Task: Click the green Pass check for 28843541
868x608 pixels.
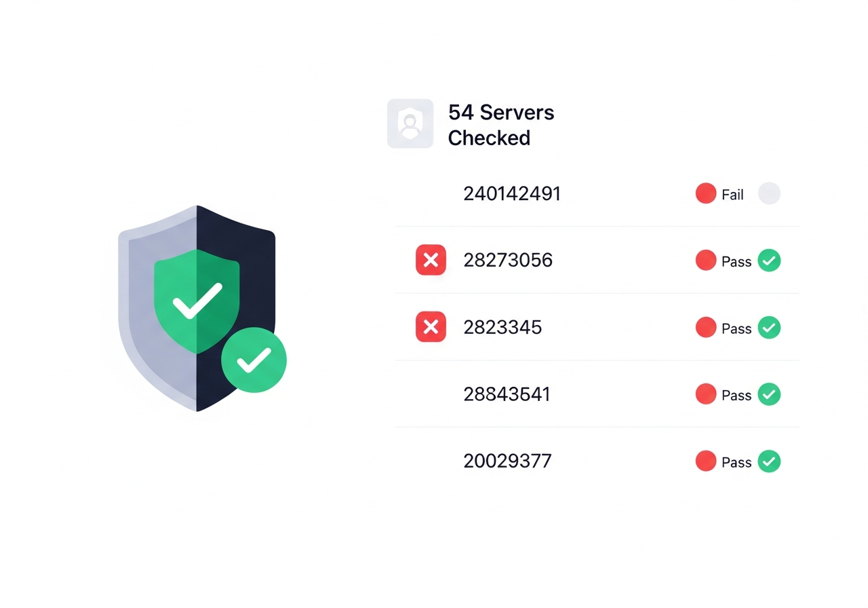Action: pyautogui.click(x=769, y=394)
